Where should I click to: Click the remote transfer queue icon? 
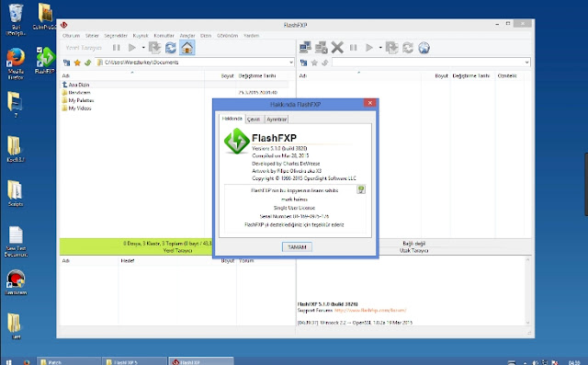[x=392, y=48]
